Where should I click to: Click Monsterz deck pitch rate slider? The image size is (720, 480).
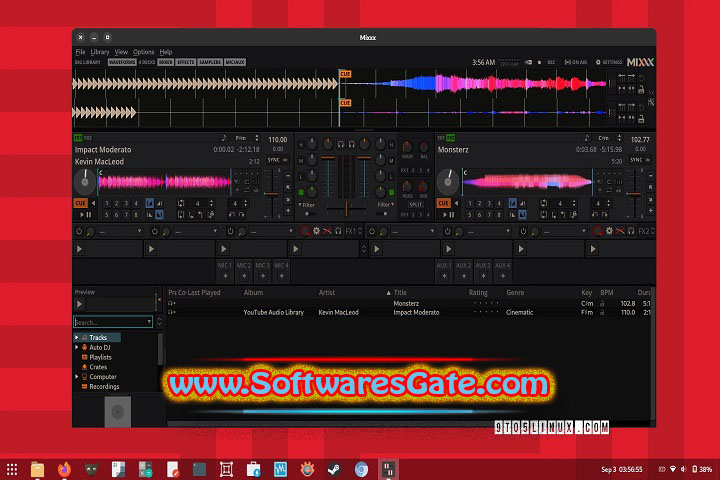click(634, 194)
